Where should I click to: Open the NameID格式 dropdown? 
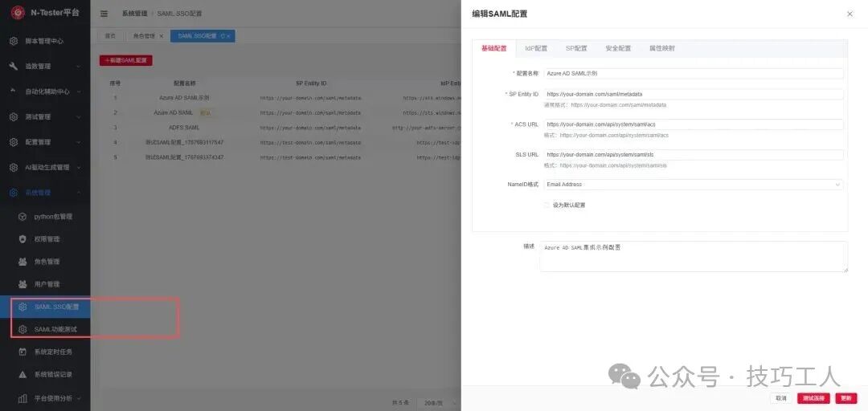coord(693,184)
